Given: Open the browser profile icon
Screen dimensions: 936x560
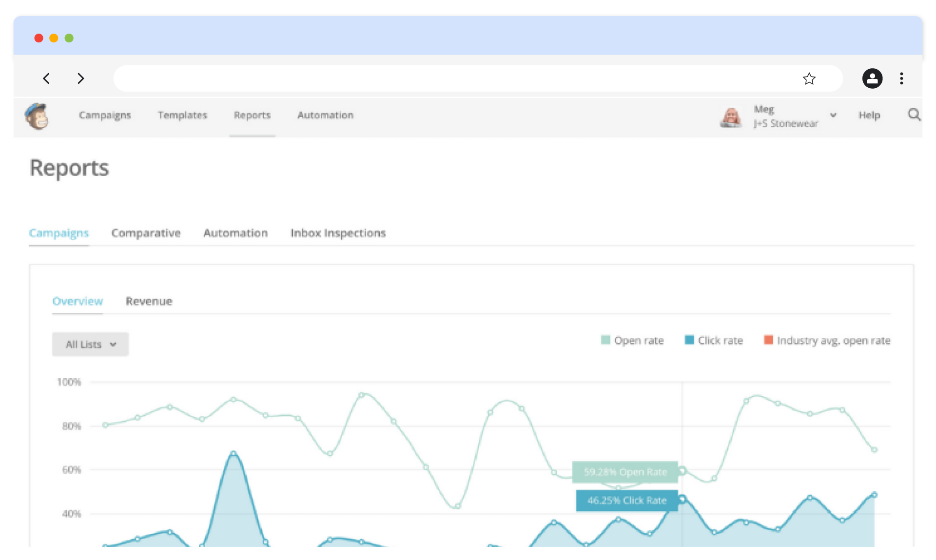Looking at the screenshot, I should click(872, 78).
